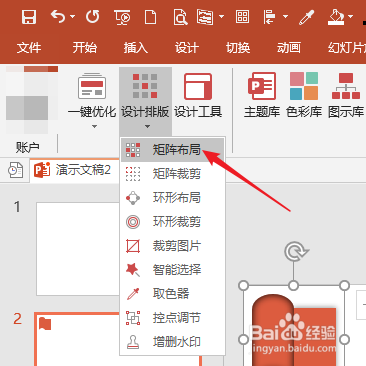
Task: Click the Save icon in quick access toolbar
Action: [29, 17]
